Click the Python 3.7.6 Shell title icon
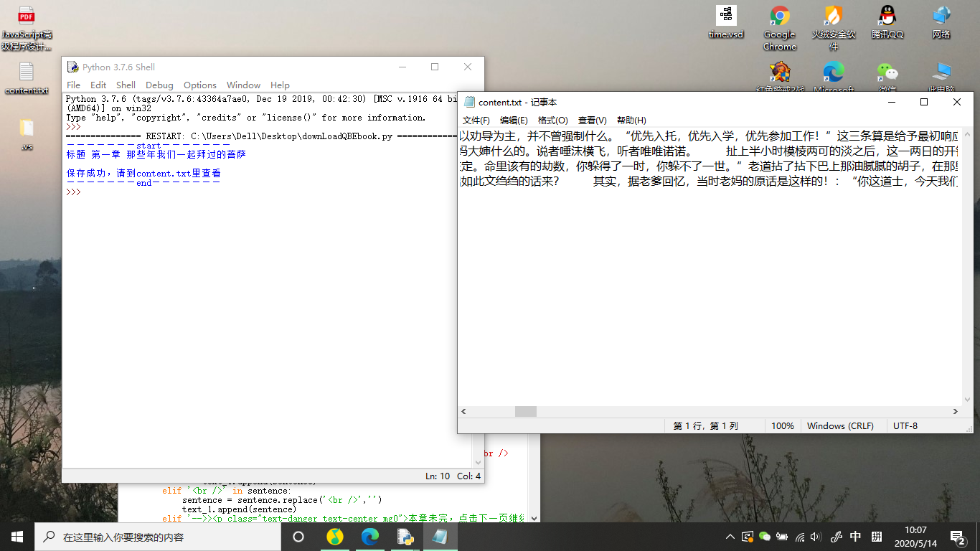 [x=72, y=67]
